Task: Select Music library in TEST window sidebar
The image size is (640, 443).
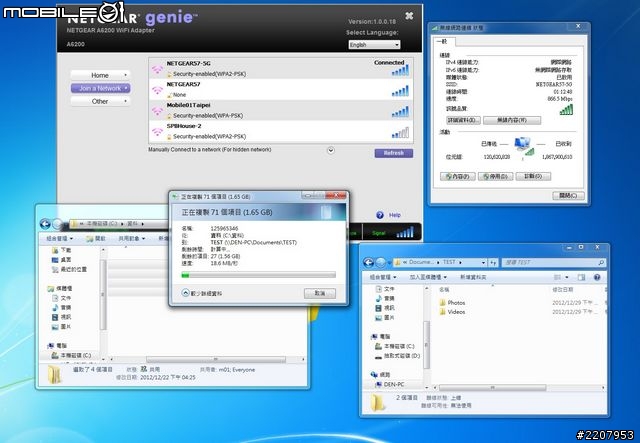Action: click(385, 298)
